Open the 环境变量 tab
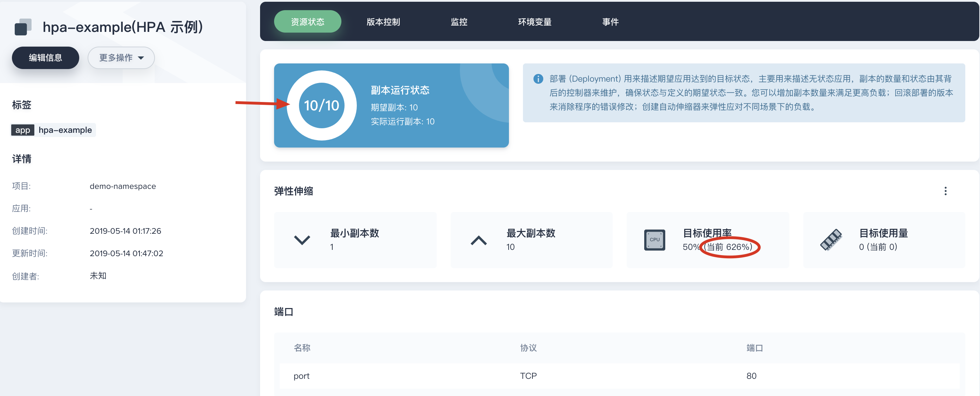 (x=535, y=22)
